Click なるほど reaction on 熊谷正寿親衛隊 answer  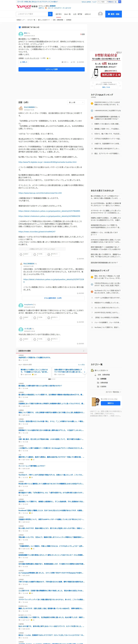[x=25, y=254]
